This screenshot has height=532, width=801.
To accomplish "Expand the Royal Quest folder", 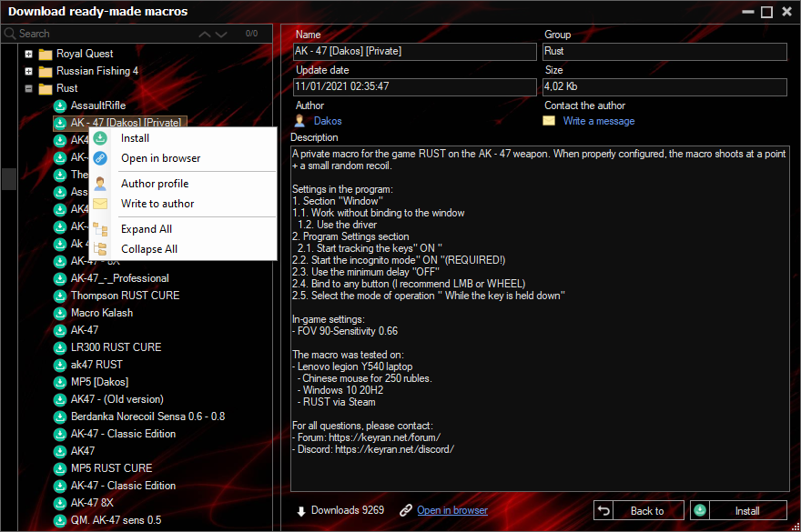I will point(28,54).
